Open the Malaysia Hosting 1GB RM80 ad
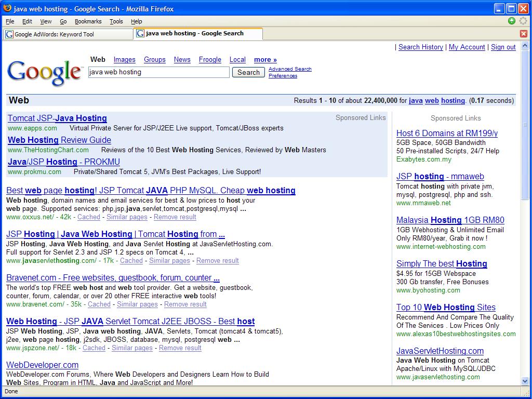532x399 pixels. point(450,220)
